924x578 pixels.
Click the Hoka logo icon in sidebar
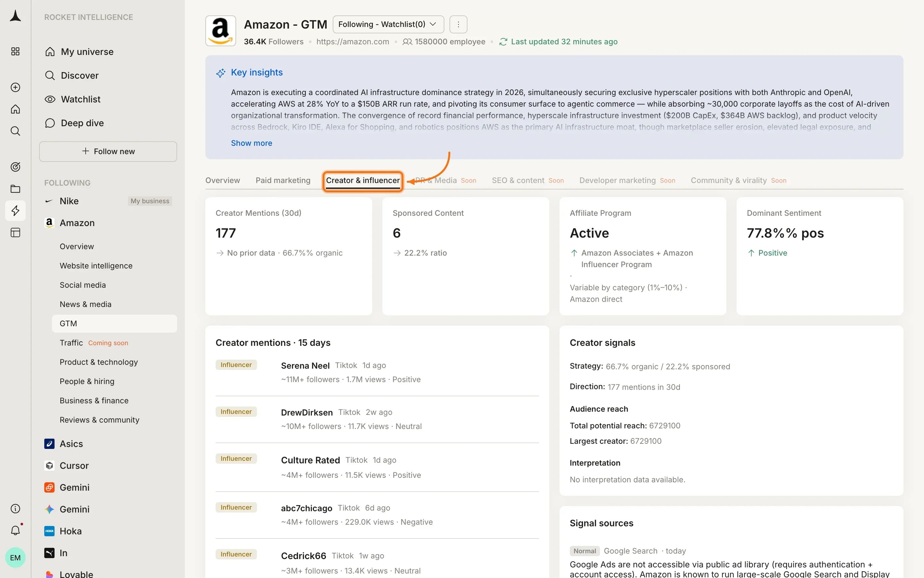pos(49,531)
